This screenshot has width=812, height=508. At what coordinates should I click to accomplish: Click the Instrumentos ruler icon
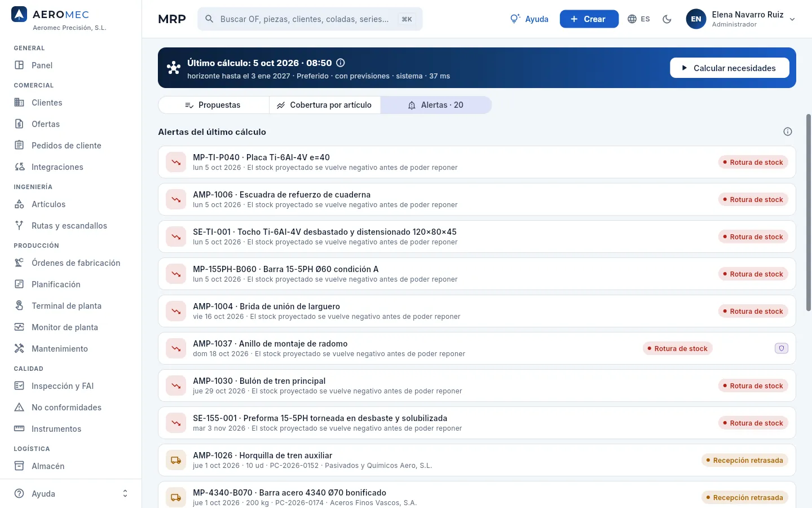pos(19,428)
